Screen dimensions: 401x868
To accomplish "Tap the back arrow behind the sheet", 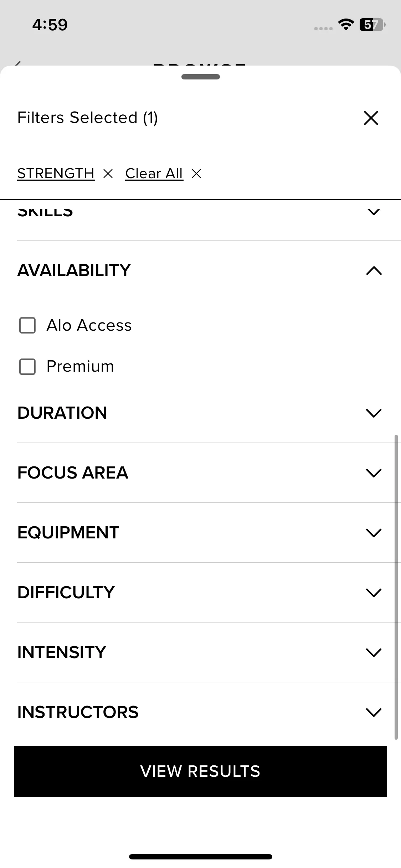I will point(17,63).
